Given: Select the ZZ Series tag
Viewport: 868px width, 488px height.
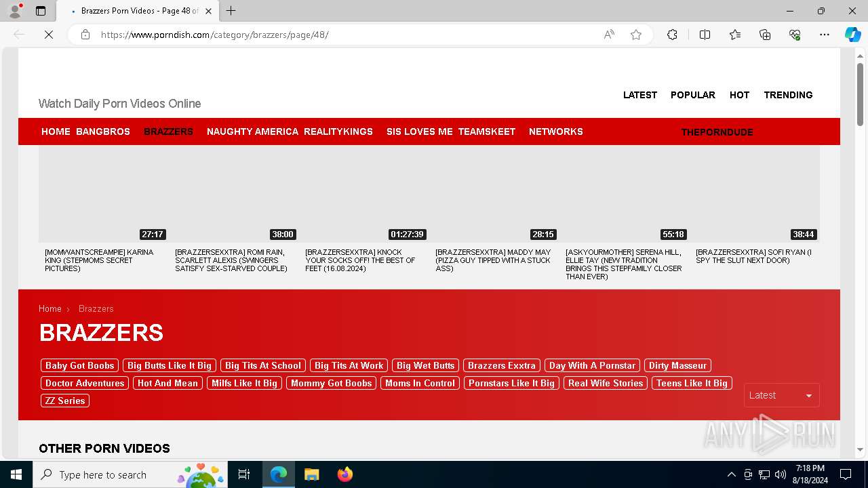Looking at the screenshot, I should (x=65, y=401).
